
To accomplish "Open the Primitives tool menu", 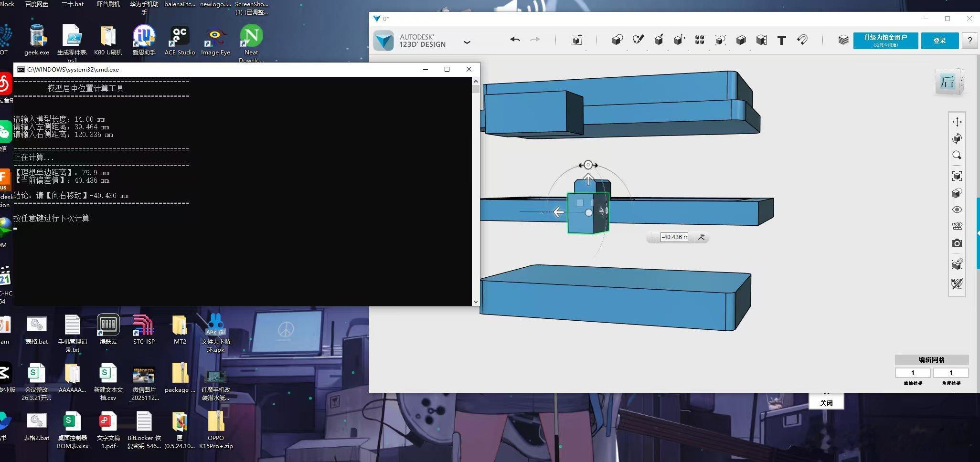I will [x=618, y=40].
